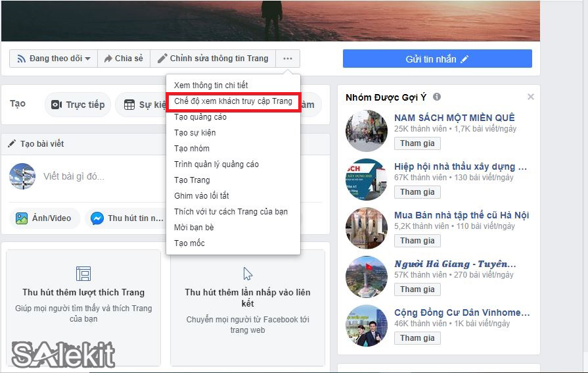Open the three-dots more options button
Image resolution: width=588 pixels, height=373 pixels.
coord(288,59)
